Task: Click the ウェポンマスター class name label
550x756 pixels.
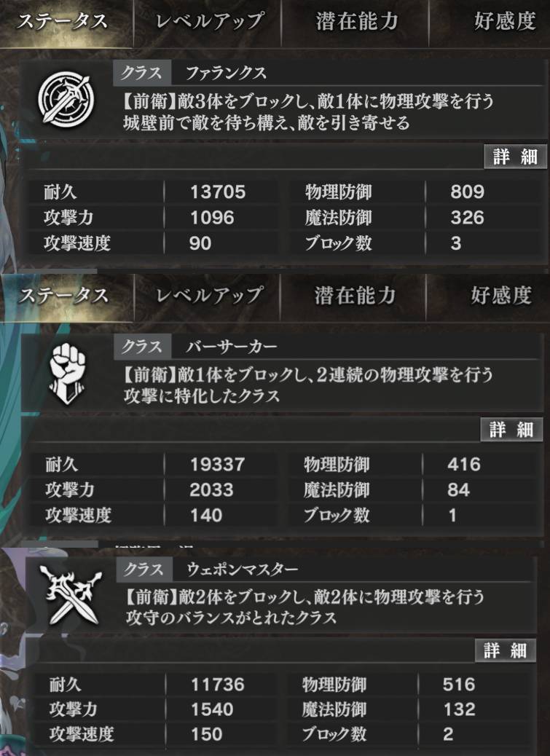Action: click(242, 570)
